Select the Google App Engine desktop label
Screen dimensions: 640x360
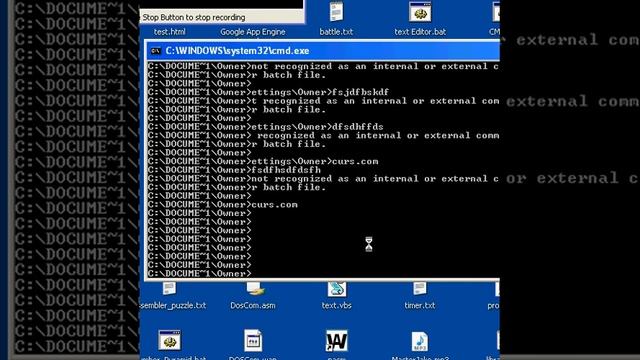coord(253,32)
